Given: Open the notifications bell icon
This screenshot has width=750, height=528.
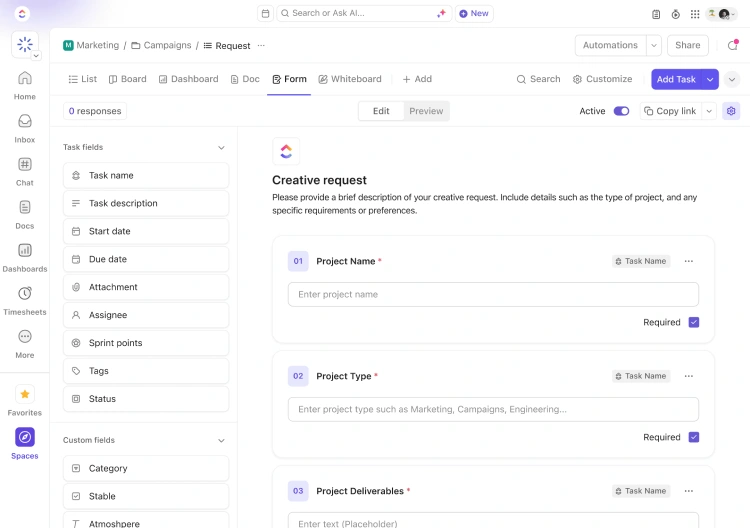Looking at the screenshot, I should (x=733, y=45).
